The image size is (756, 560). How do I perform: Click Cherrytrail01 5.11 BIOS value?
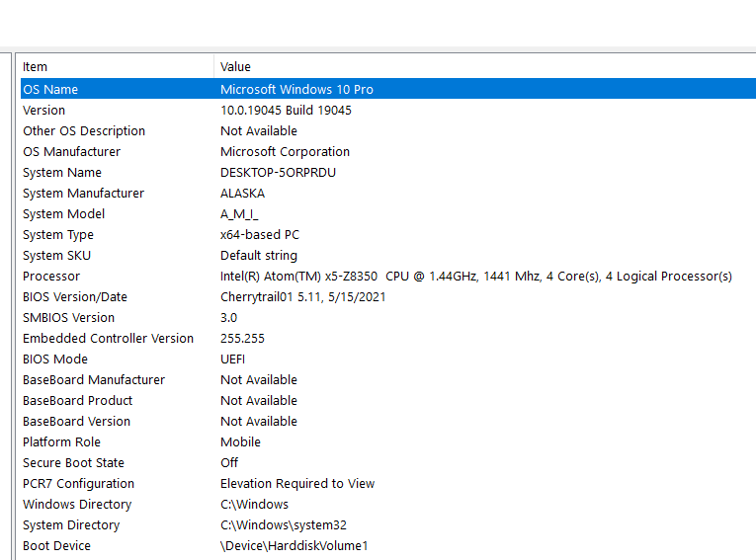(302, 296)
